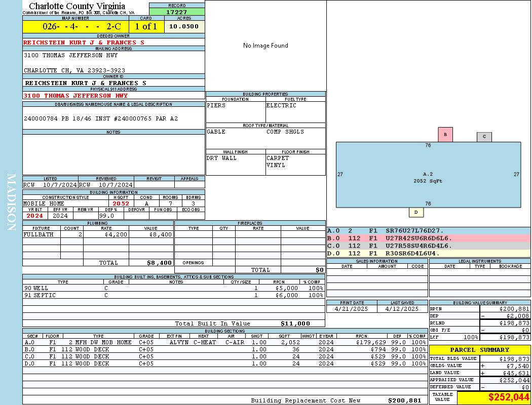
Task: Click section C.0 WOOD DECK row
Action: [x=225, y=356]
